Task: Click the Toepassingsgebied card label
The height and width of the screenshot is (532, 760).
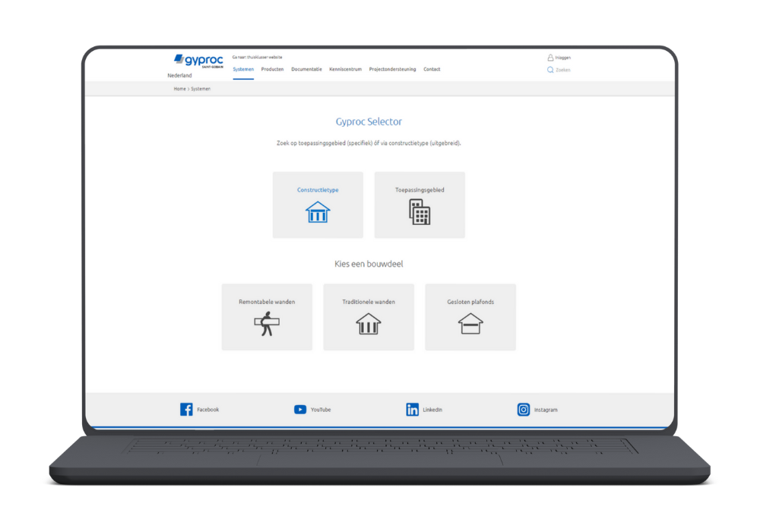Action: point(420,190)
